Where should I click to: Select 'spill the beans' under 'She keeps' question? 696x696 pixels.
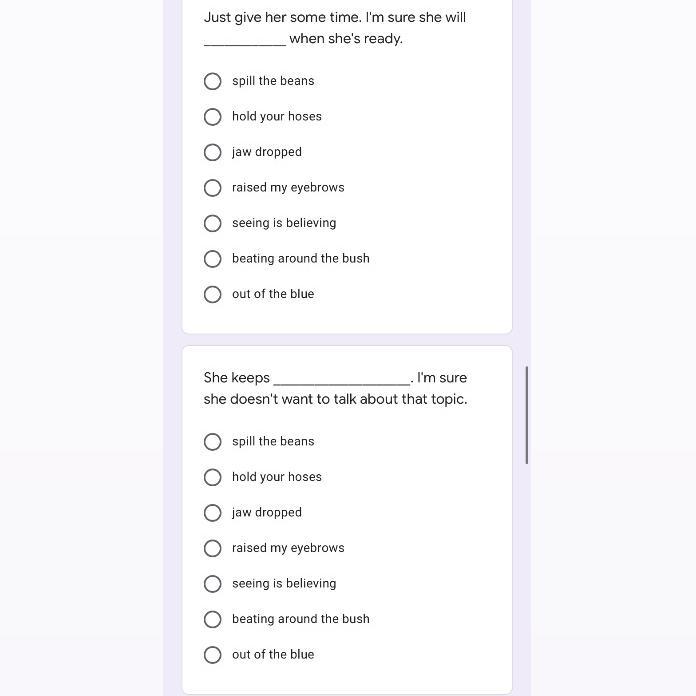point(213,442)
